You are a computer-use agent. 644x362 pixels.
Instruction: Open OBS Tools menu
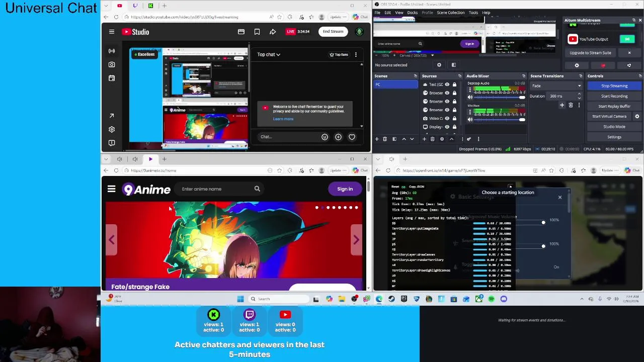[x=473, y=13]
